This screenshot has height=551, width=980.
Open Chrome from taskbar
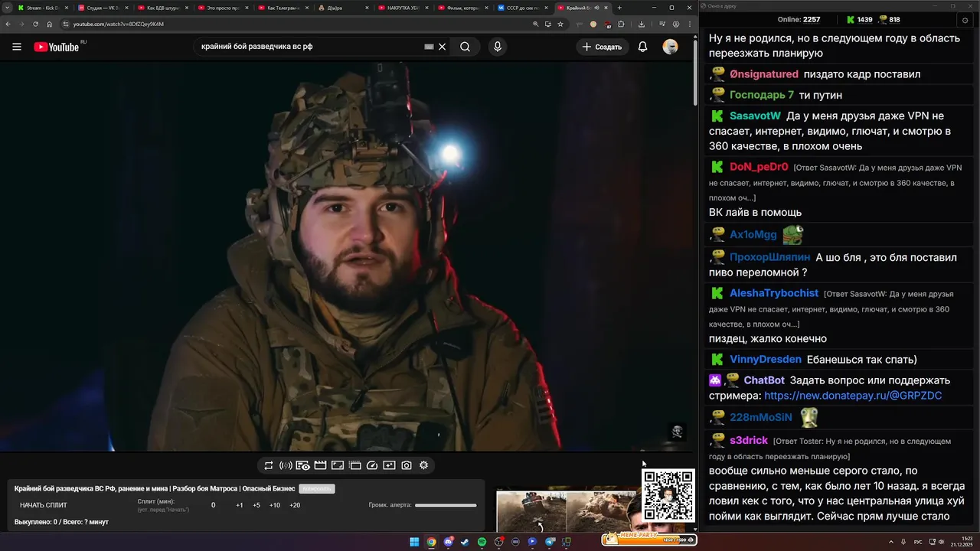[x=431, y=542]
